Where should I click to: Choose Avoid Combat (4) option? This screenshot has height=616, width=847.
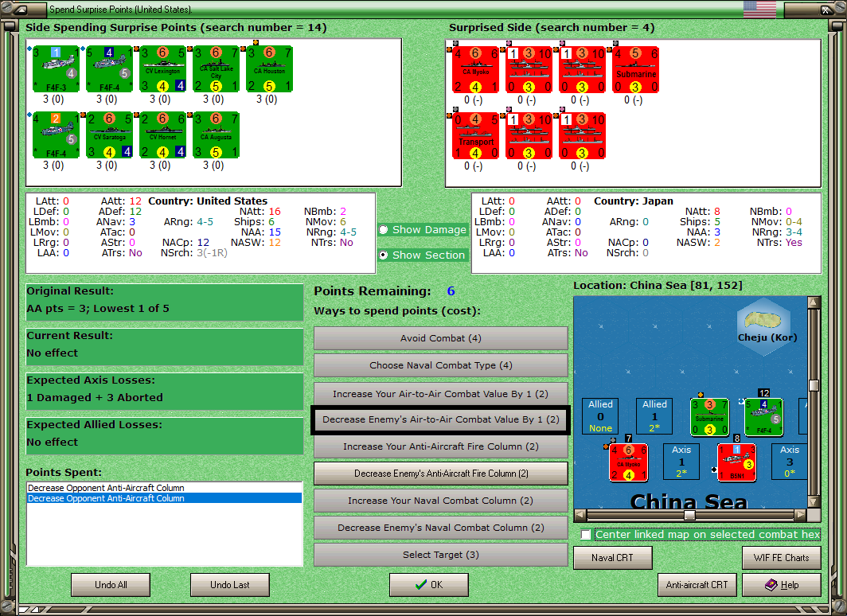pos(441,338)
